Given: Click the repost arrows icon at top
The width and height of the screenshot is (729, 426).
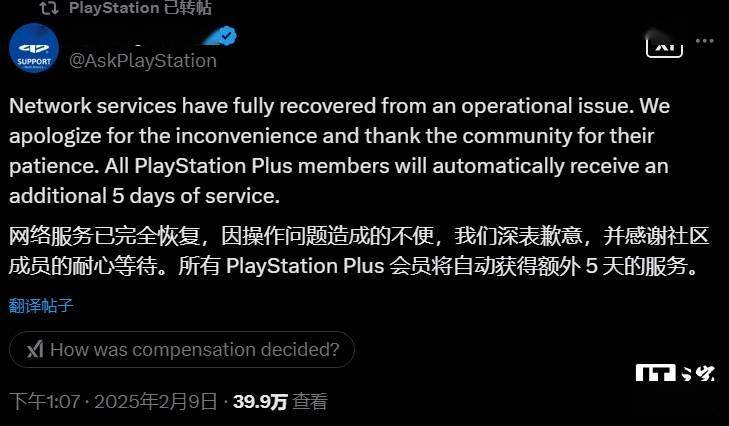Looking at the screenshot, I should coord(49,8).
